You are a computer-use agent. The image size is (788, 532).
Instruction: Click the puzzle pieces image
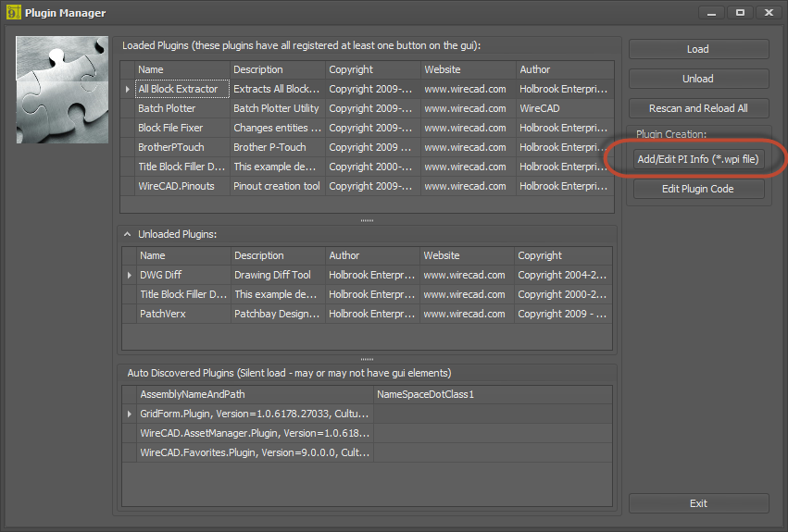62,90
